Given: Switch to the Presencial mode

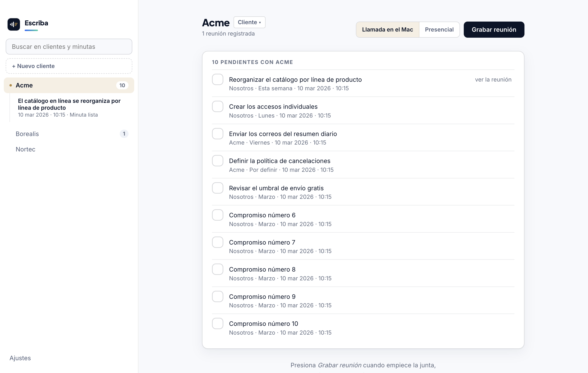Looking at the screenshot, I should (439, 30).
